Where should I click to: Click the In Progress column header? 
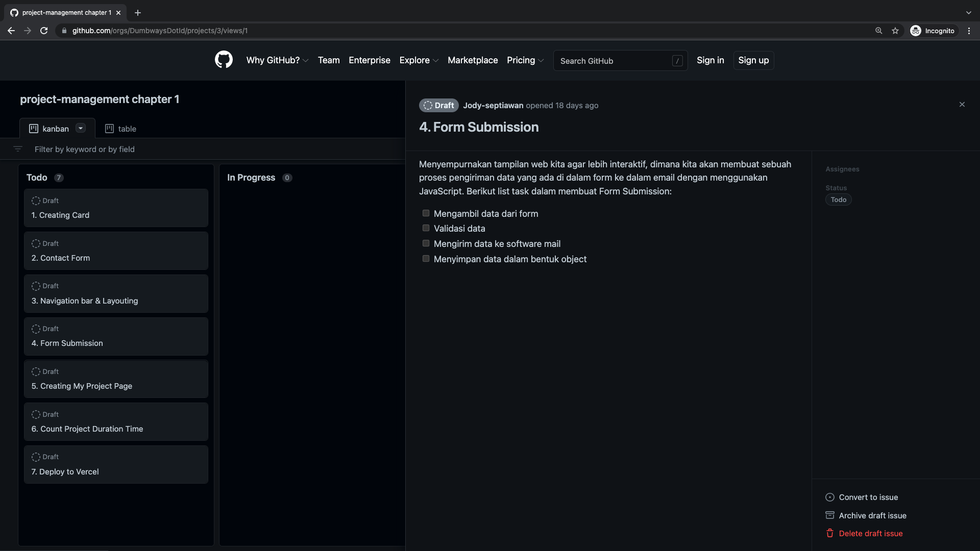(251, 178)
